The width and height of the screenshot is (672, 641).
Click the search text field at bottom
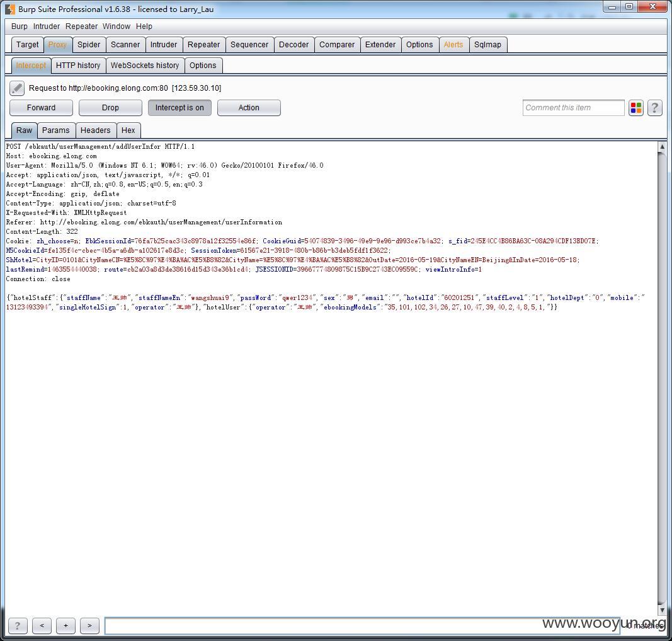coord(362,626)
